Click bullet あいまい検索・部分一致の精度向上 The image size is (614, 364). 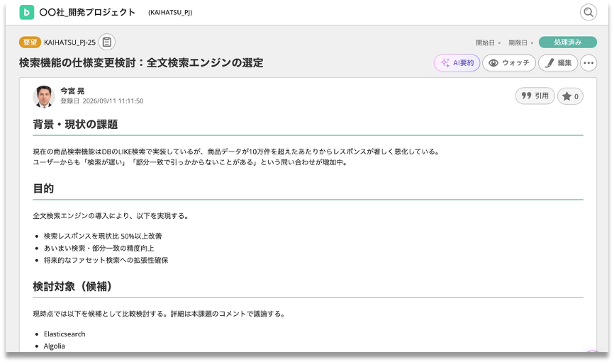click(x=99, y=248)
